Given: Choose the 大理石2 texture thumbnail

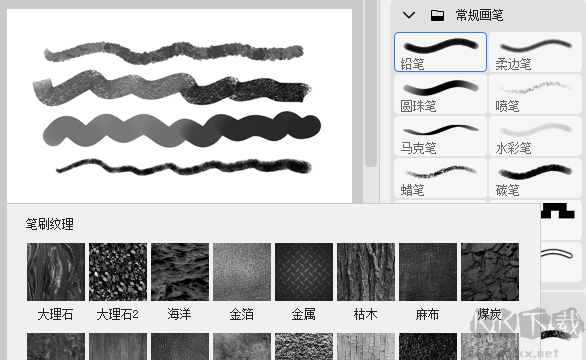Looking at the screenshot, I should pos(118,272).
